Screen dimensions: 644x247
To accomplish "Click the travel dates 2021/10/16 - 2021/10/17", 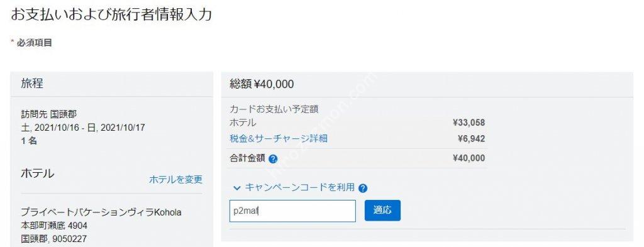I will coord(82,127).
